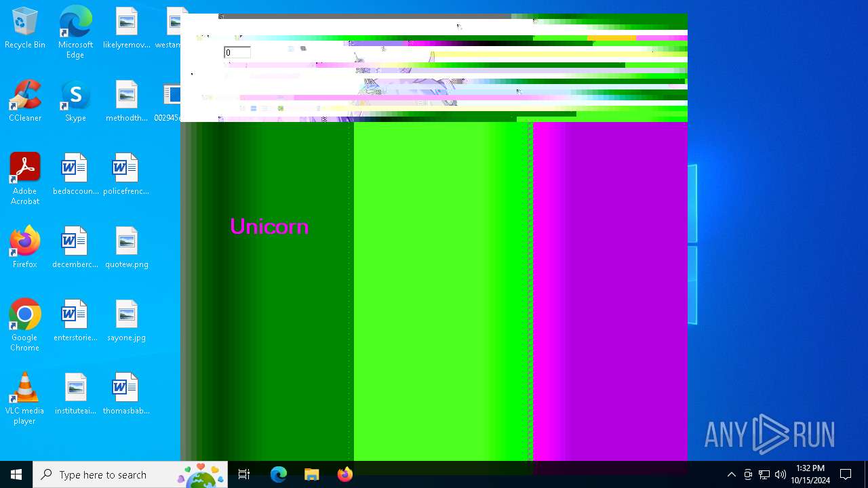The image size is (868, 488).
Task: Select the VLC media player shortcut
Action: tap(25, 399)
